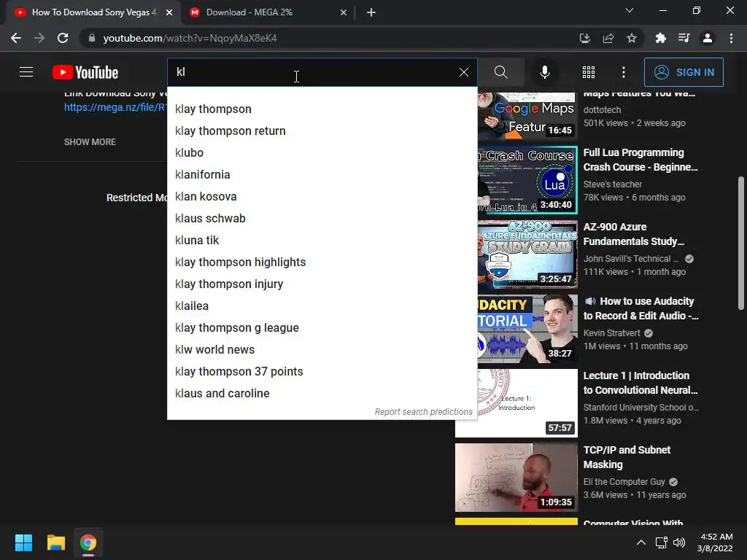Viewport: 747px width, 560px height.
Task: Start voice search with the microphone
Action: click(544, 72)
